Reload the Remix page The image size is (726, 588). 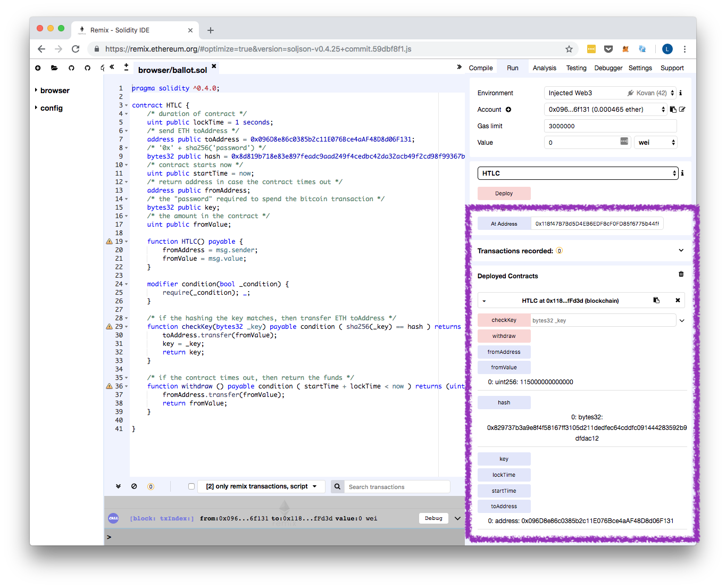pyautogui.click(x=76, y=49)
